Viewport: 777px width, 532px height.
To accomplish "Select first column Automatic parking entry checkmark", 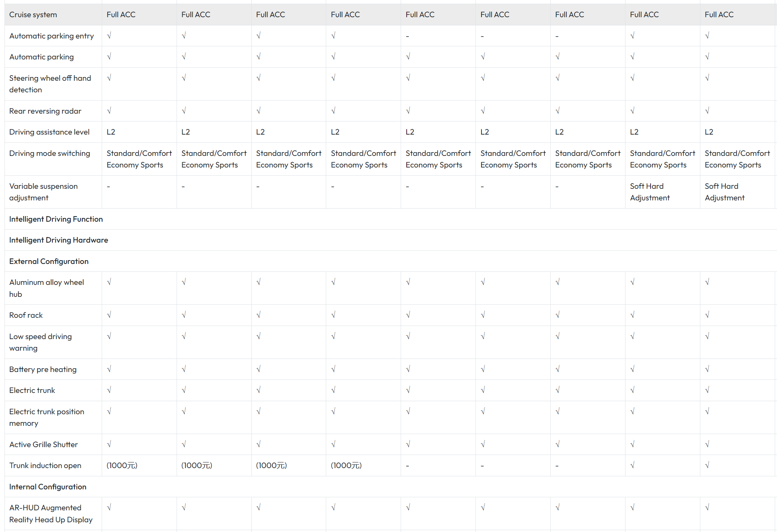I will [x=109, y=36].
